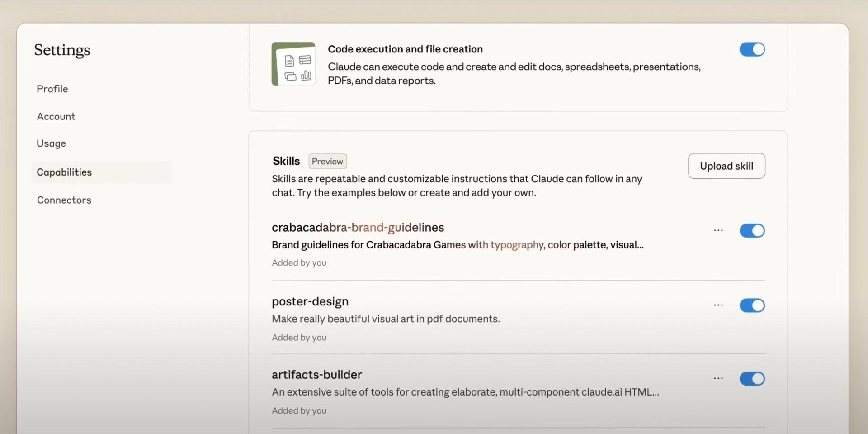Image resolution: width=868 pixels, height=434 pixels.
Task: Navigate to the Connectors section
Action: click(64, 200)
